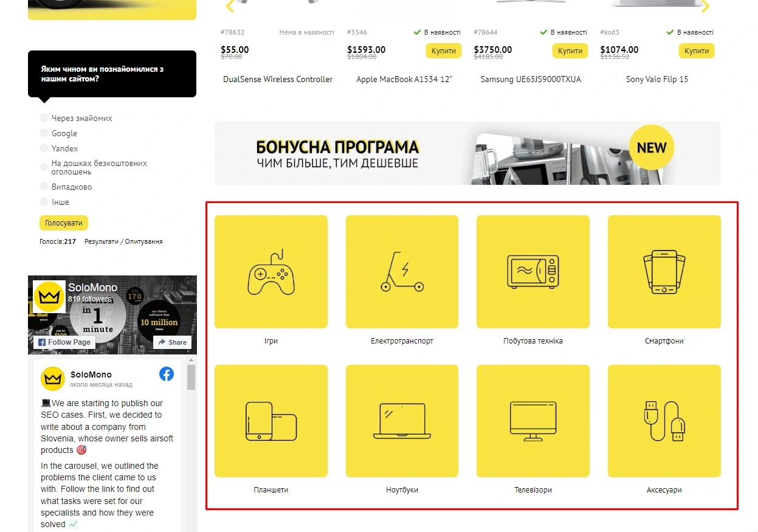This screenshot has height=532, width=758.
Task: Open the Планшети tablets category icon
Action: tap(270, 421)
